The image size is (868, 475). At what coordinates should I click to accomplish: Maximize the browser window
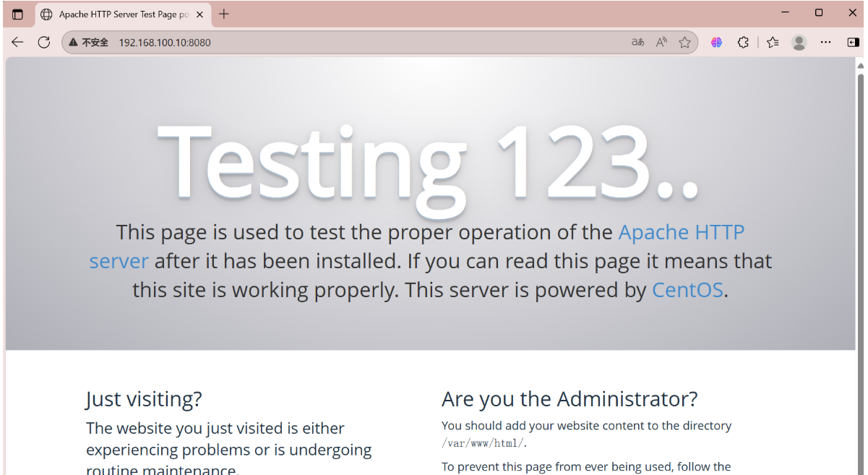click(819, 13)
